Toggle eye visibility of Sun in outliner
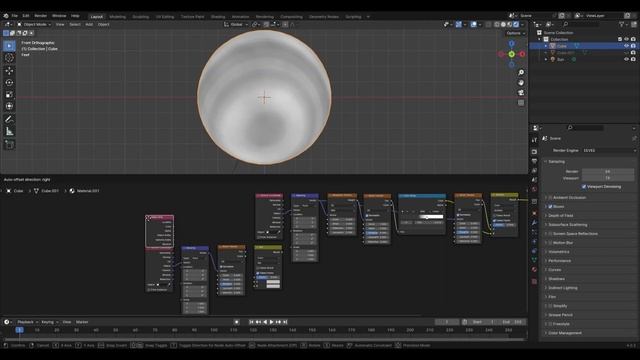The height and width of the screenshot is (360, 640). coord(627,59)
